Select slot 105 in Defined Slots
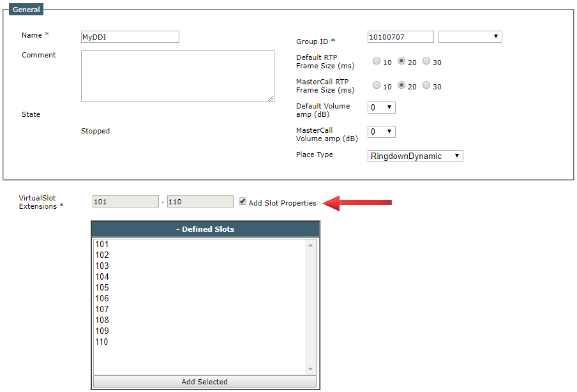This screenshot has height=392, width=577. pos(200,287)
